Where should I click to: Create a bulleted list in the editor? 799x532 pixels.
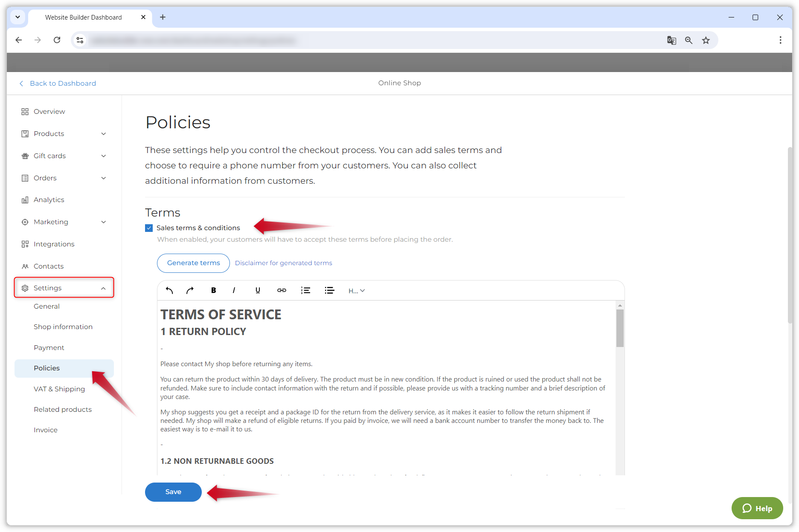(x=329, y=290)
